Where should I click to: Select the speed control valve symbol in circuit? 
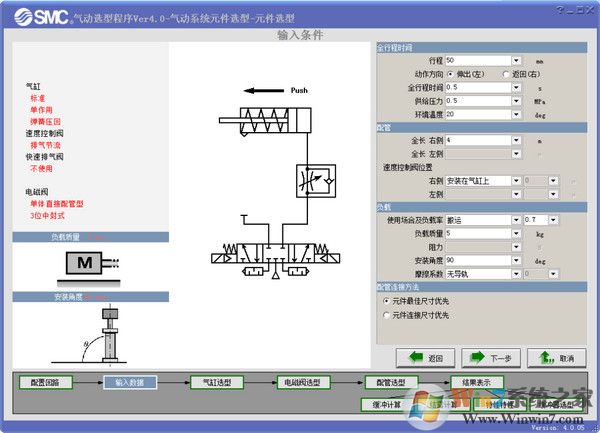coord(316,181)
